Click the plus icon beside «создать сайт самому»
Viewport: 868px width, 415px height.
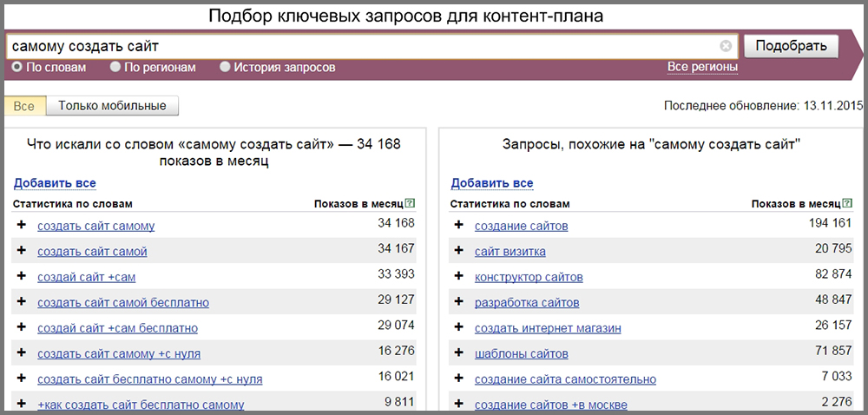(x=21, y=226)
